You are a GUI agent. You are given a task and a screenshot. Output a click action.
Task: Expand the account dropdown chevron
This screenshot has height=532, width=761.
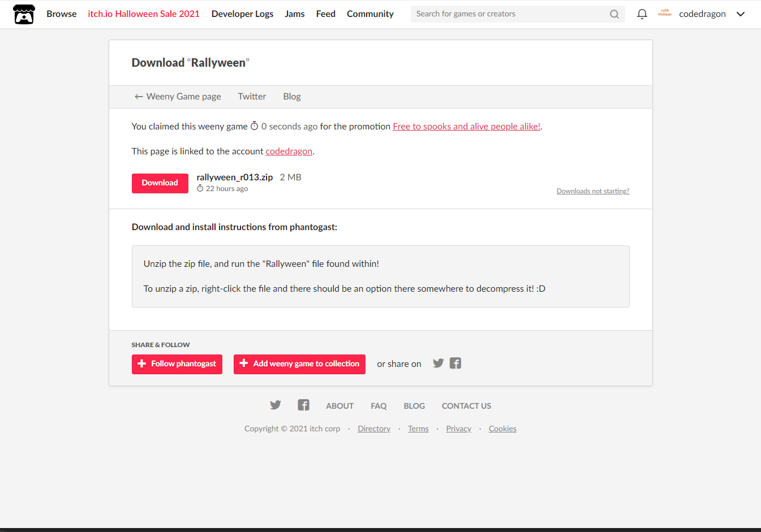tap(741, 14)
